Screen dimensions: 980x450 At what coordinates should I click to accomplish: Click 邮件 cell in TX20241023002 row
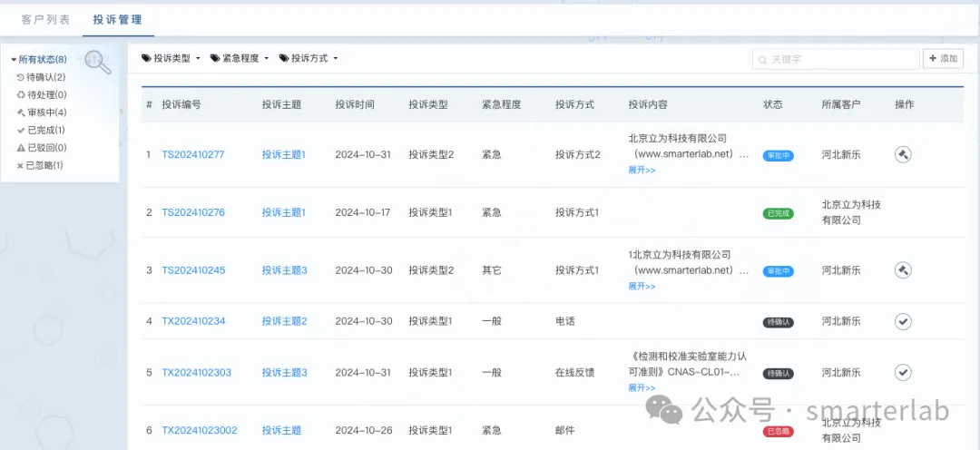coord(565,430)
